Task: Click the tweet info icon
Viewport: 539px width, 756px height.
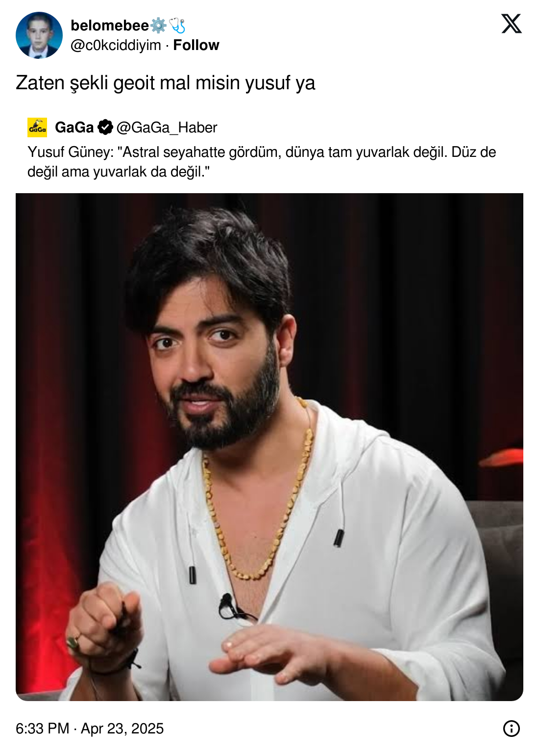Action: tap(511, 729)
